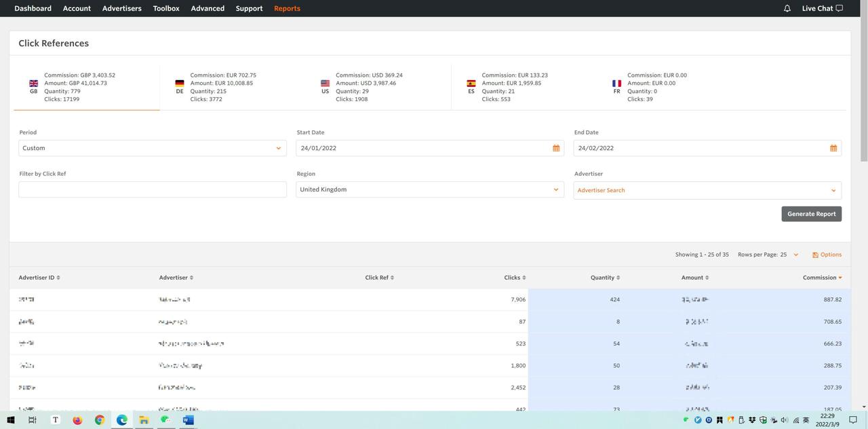
Task: Open File Explorer from the taskbar
Action: [144, 420]
